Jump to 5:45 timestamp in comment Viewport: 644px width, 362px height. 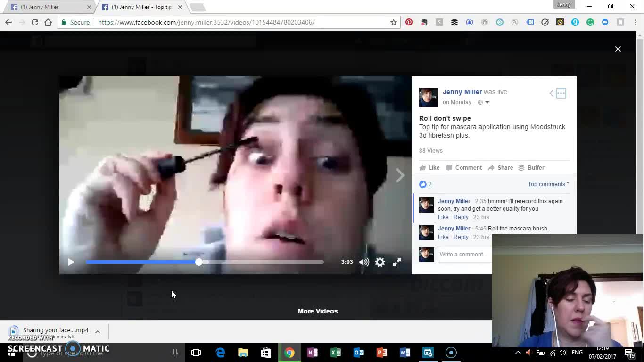[x=480, y=229]
